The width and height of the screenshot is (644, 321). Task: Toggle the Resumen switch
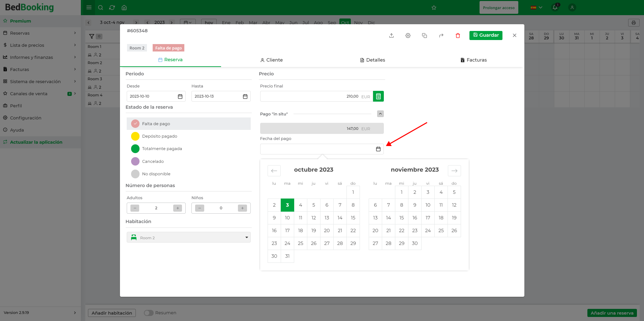click(x=149, y=313)
